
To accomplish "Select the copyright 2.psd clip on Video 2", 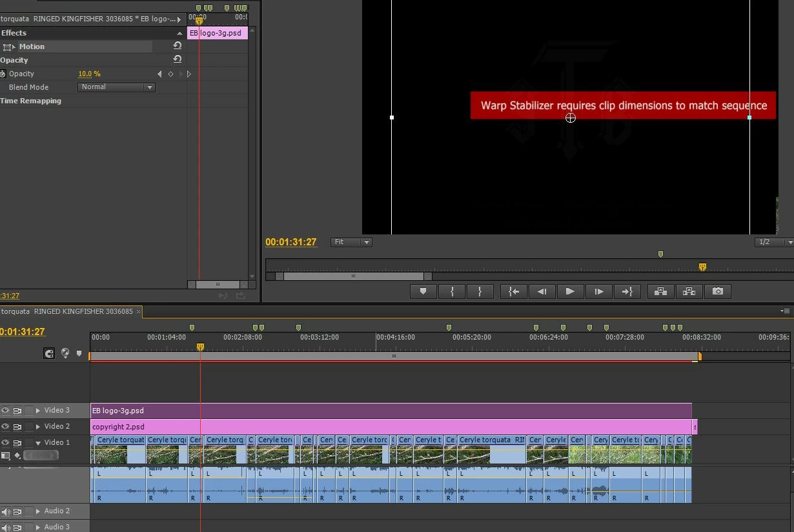I will [x=391, y=427].
